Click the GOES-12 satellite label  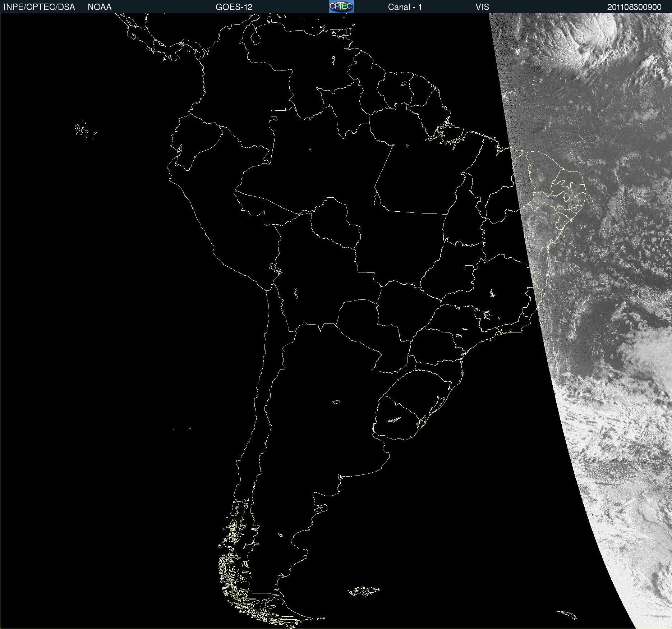(x=234, y=7)
